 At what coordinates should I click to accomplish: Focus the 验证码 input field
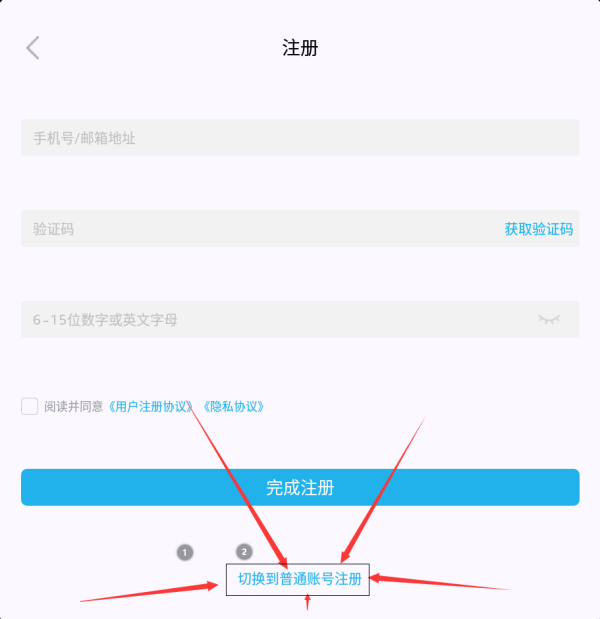coord(261,229)
